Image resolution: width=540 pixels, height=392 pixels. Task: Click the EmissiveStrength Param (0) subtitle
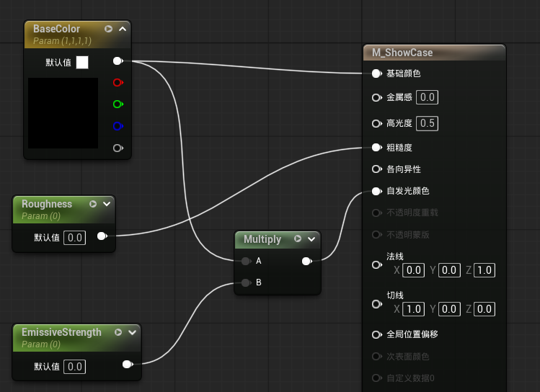click(41, 344)
